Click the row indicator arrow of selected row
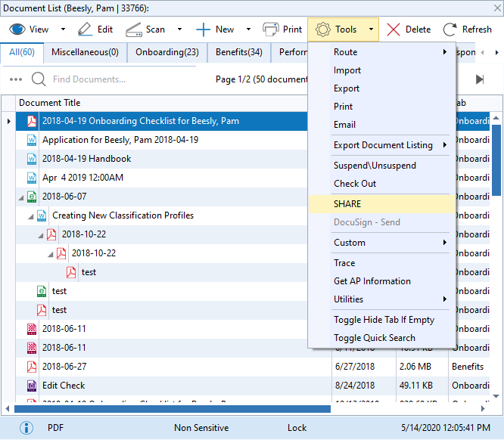The image size is (504, 440). pos(8,121)
